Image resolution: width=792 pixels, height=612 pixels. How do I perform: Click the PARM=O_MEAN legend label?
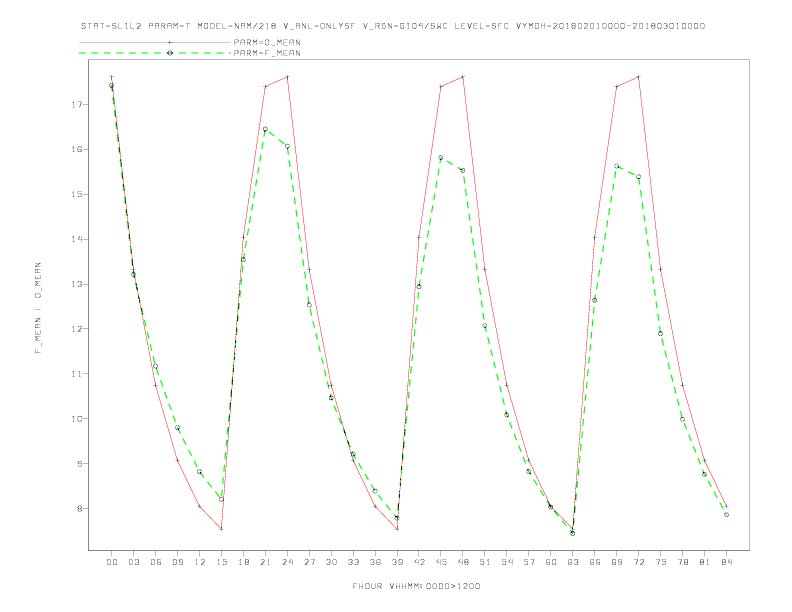(x=267, y=42)
